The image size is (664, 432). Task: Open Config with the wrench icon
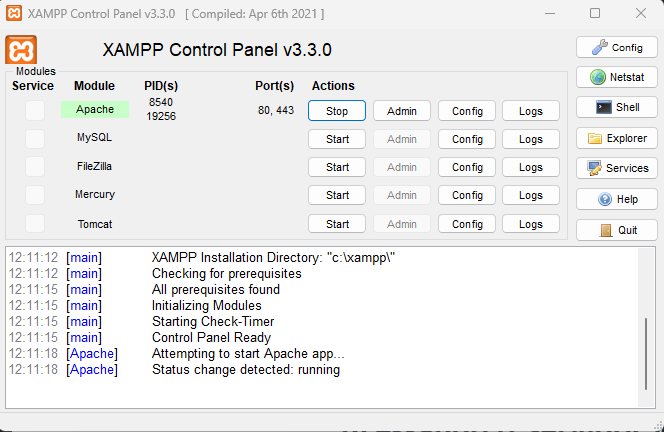615,47
